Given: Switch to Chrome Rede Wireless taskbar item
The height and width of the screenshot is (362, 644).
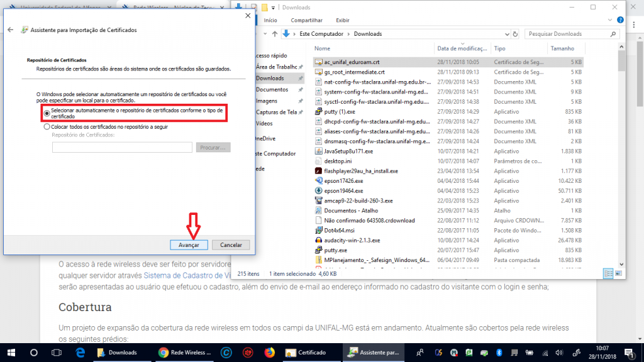Looking at the screenshot, I should (x=185, y=353).
